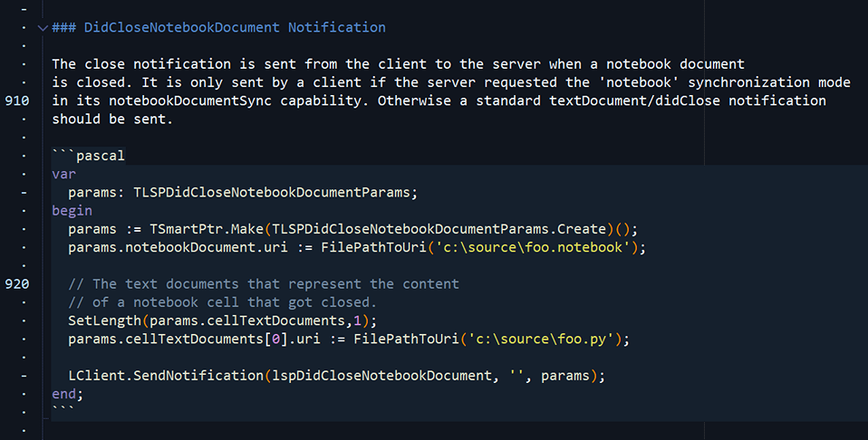Click 'TLSPDidCloseNotebookDocumentParams;' in the var declaration

point(275,193)
